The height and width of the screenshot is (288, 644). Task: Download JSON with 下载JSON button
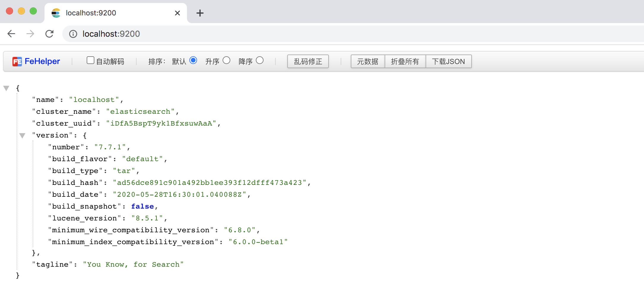[x=448, y=61]
